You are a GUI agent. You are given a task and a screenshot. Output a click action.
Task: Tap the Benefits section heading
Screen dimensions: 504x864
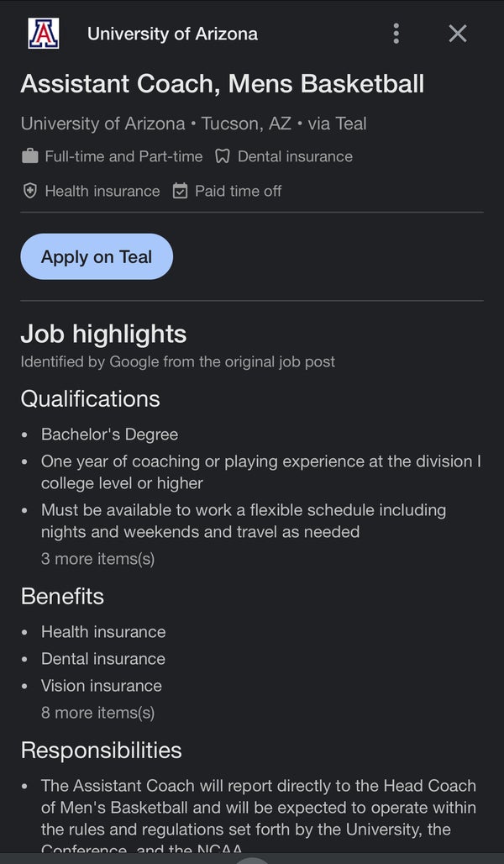pyautogui.click(x=62, y=597)
